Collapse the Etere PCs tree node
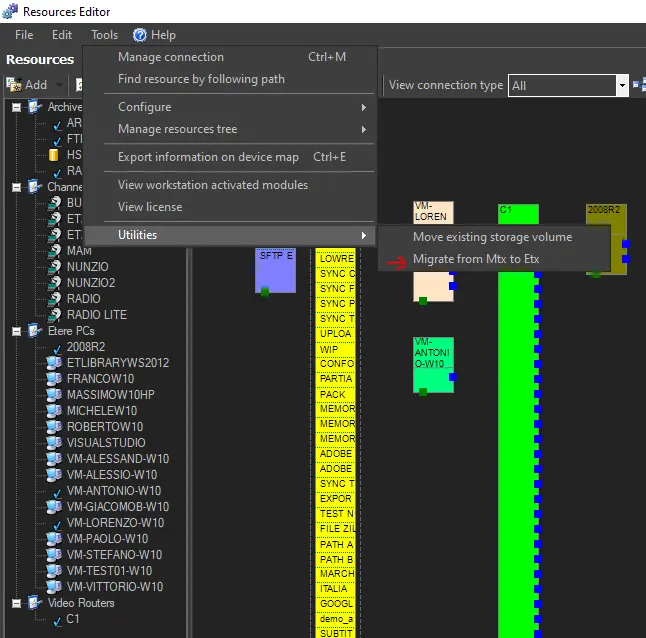 pos(17,331)
